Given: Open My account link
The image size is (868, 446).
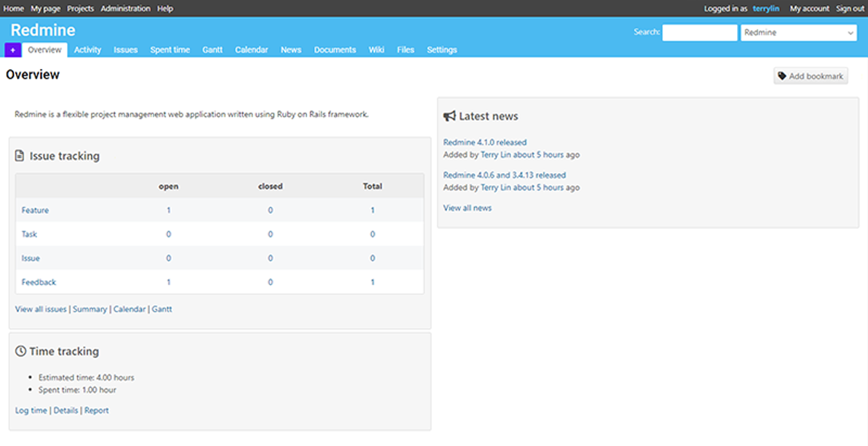Looking at the screenshot, I should pos(809,8).
